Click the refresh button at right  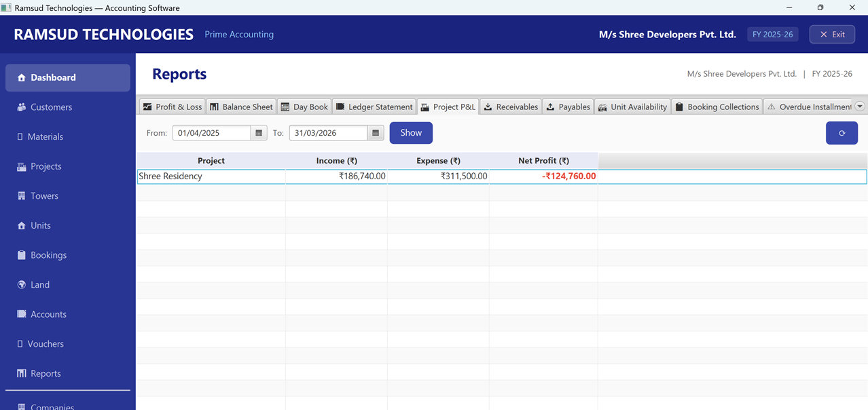click(842, 133)
